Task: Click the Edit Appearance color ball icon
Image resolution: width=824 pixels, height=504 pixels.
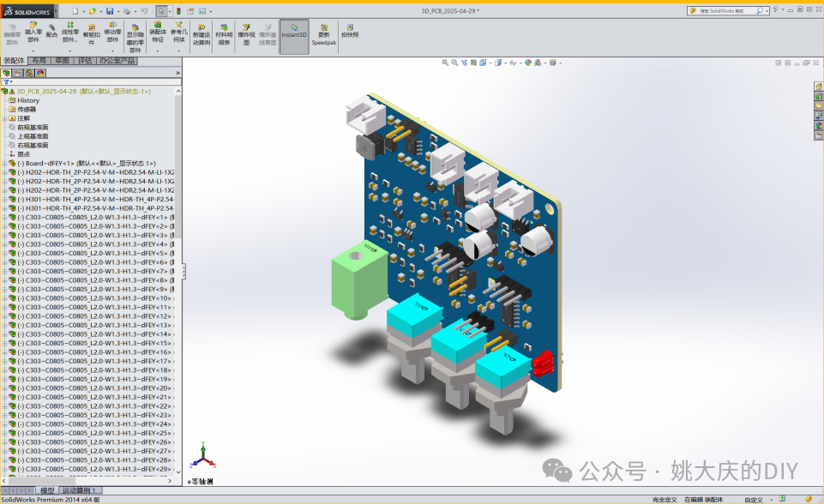Action: tap(528, 63)
